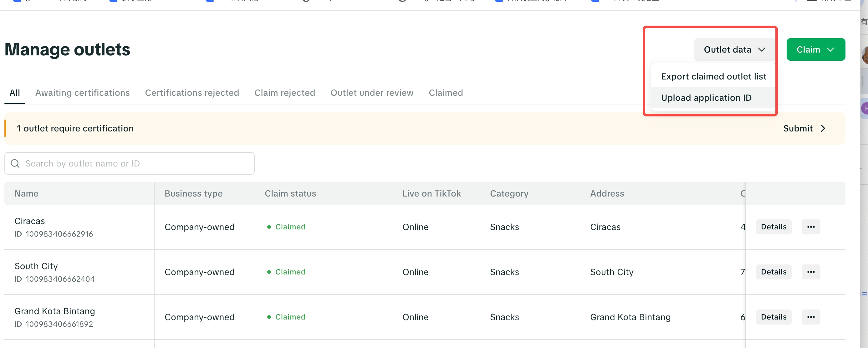
Task: Switch to Awaiting certifications tab
Action: pos(82,93)
